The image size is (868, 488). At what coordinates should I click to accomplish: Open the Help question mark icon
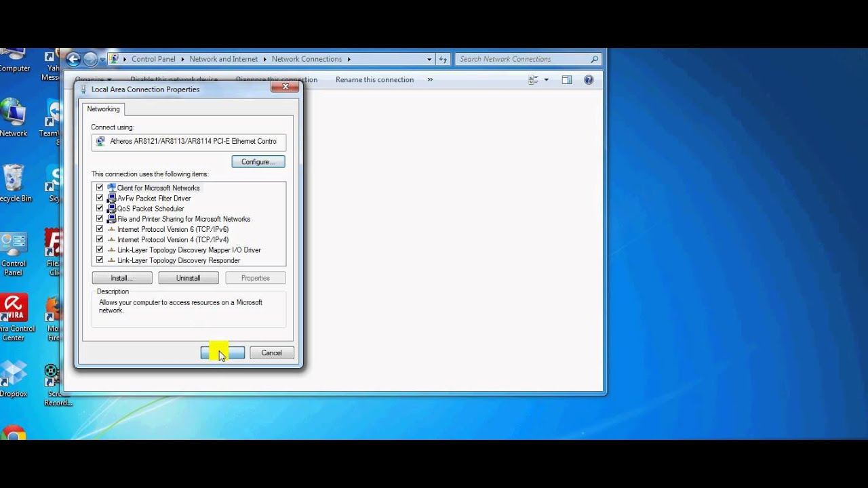coord(589,80)
